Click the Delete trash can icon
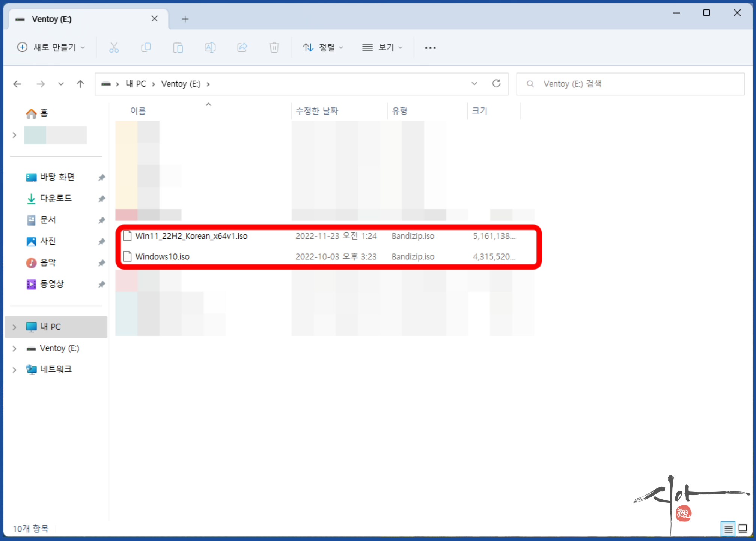Viewport: 756px width, 541px height. click(274, 47)
